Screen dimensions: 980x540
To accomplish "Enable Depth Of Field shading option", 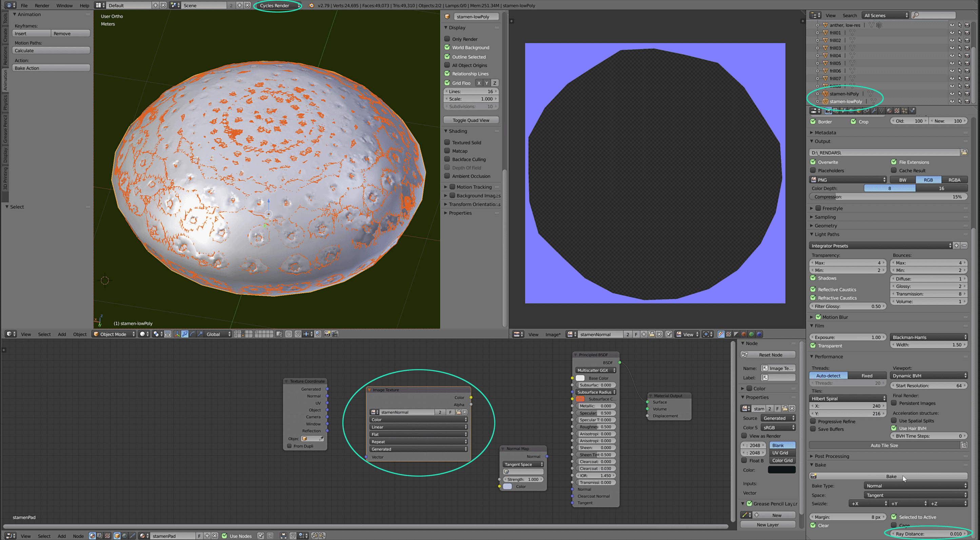I will [x=447, y=167].
